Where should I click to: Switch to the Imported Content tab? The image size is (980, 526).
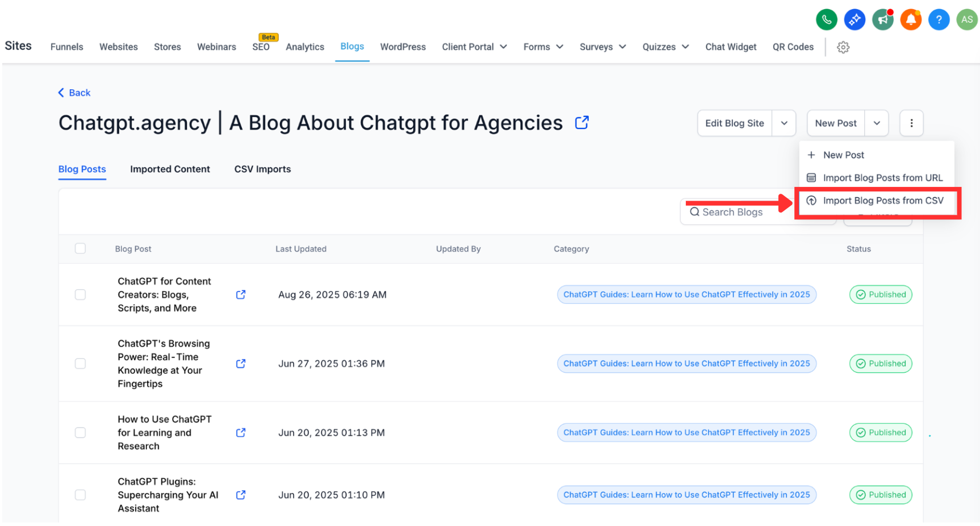coord(170,169)
